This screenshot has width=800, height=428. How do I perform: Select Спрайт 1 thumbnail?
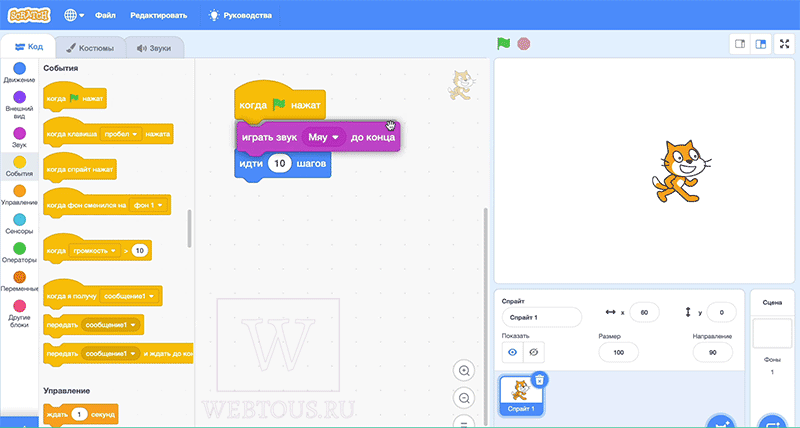coord(521,395)
